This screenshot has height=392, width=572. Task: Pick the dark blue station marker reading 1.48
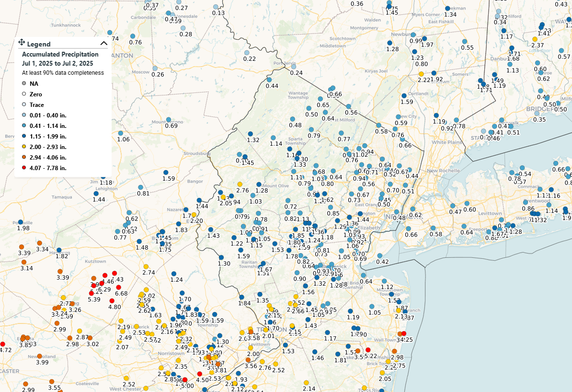point(139,241)
